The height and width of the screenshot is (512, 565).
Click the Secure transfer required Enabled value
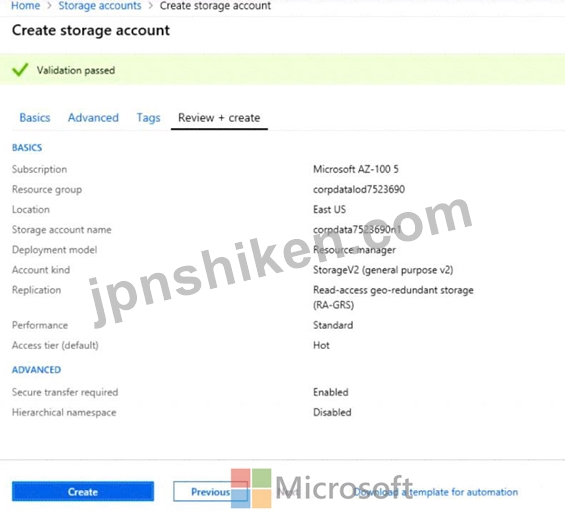[x=331, y=392]
